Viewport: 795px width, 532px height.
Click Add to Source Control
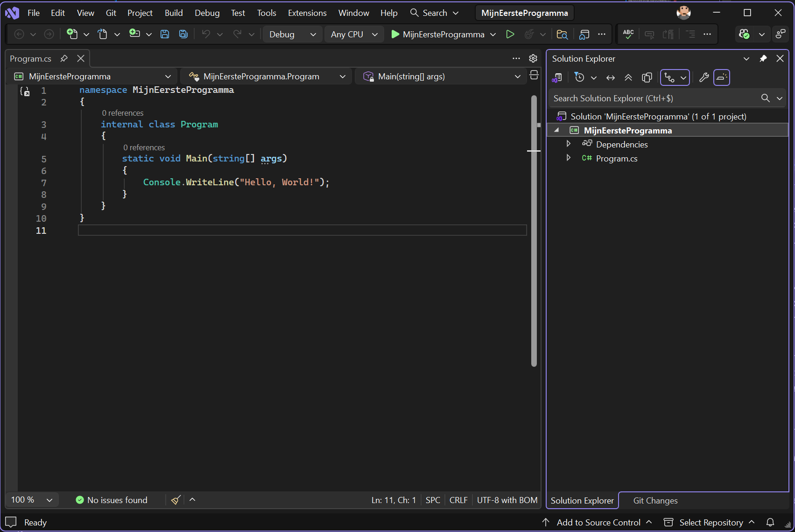598,522
